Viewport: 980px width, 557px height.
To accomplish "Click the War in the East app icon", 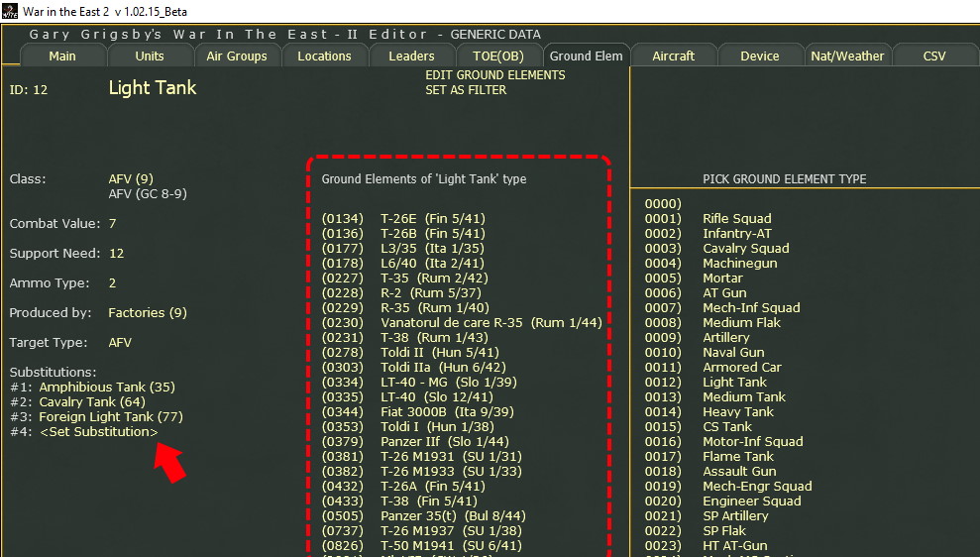I will coord(9,11).
